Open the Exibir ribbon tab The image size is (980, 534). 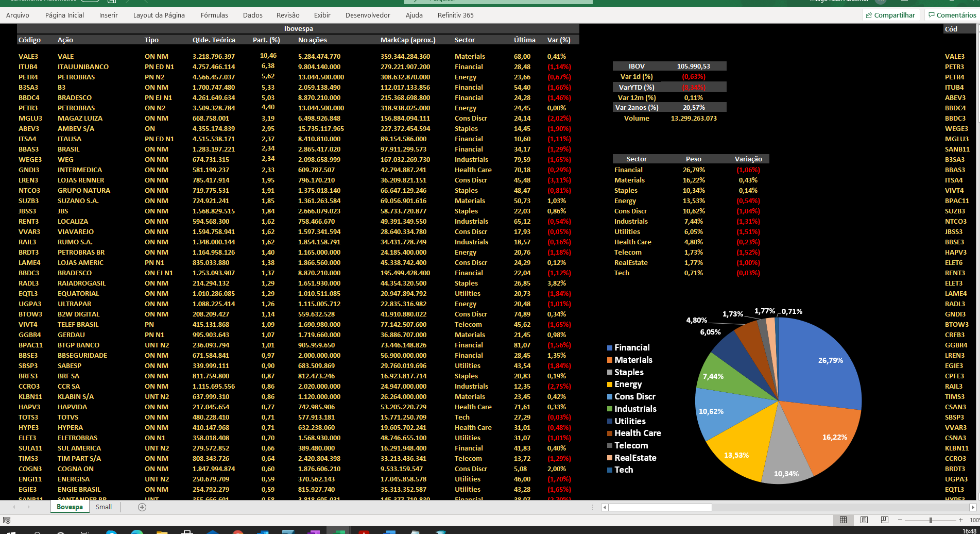[x=322, y=15]
